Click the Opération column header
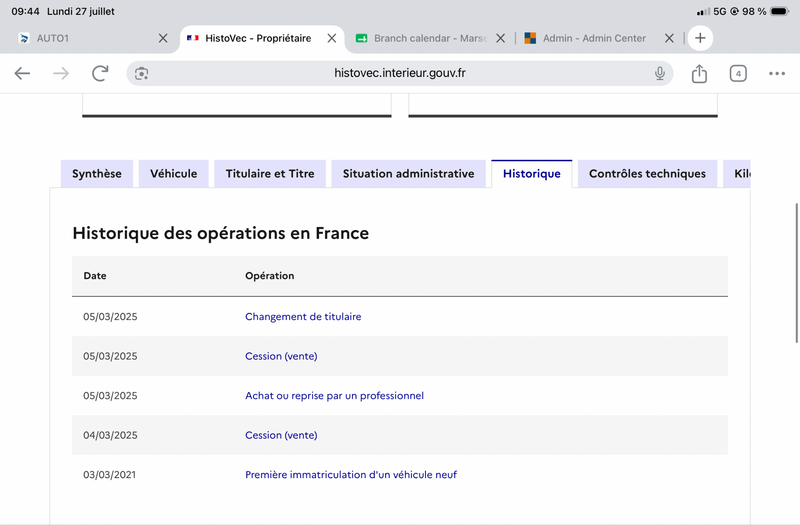 [x=269, y=276]
